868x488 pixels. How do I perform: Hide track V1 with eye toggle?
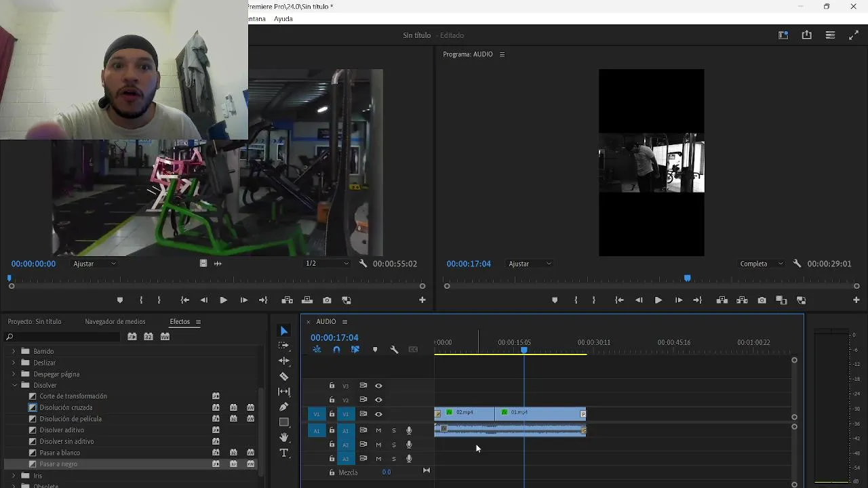(x=378, y=414)
